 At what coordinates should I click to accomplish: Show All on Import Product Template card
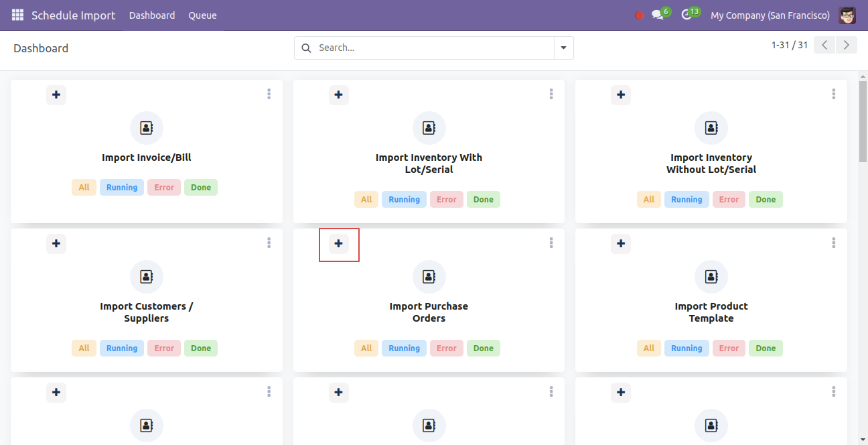click(649, 348)
